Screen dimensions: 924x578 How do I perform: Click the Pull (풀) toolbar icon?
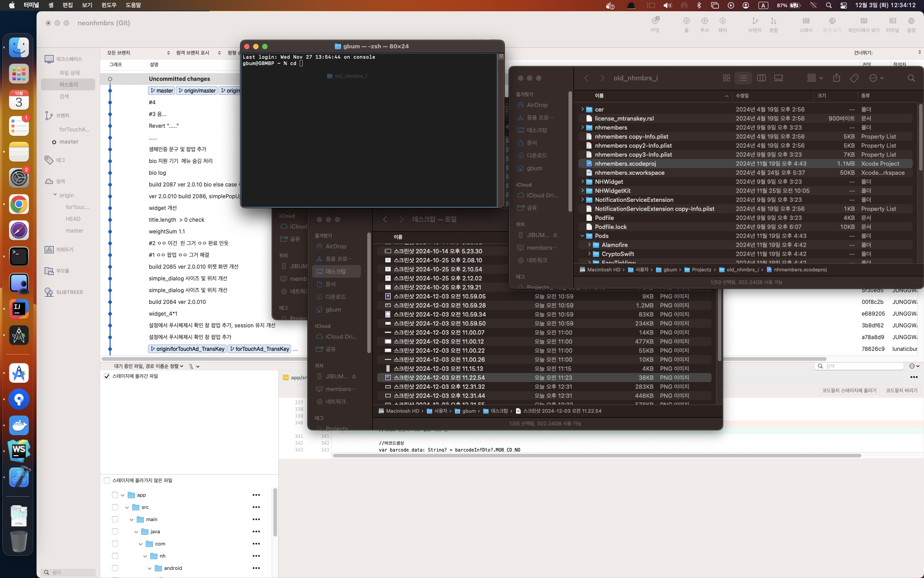[686, 21]
